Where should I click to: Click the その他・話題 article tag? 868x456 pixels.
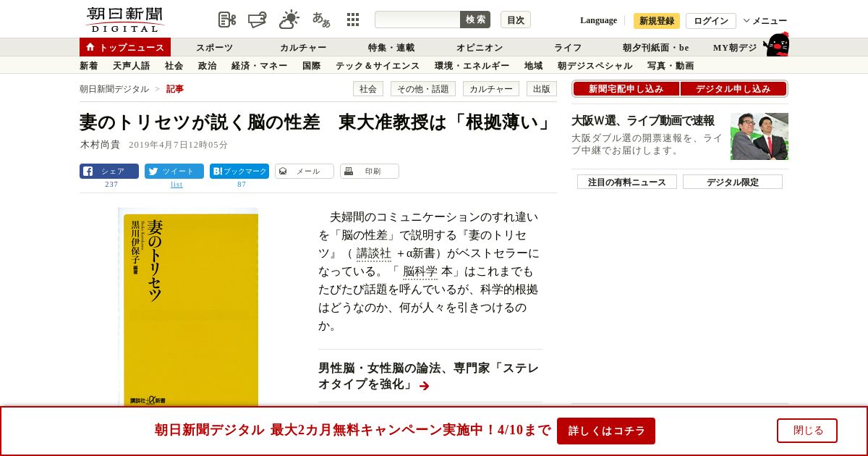tap(423, 89)
